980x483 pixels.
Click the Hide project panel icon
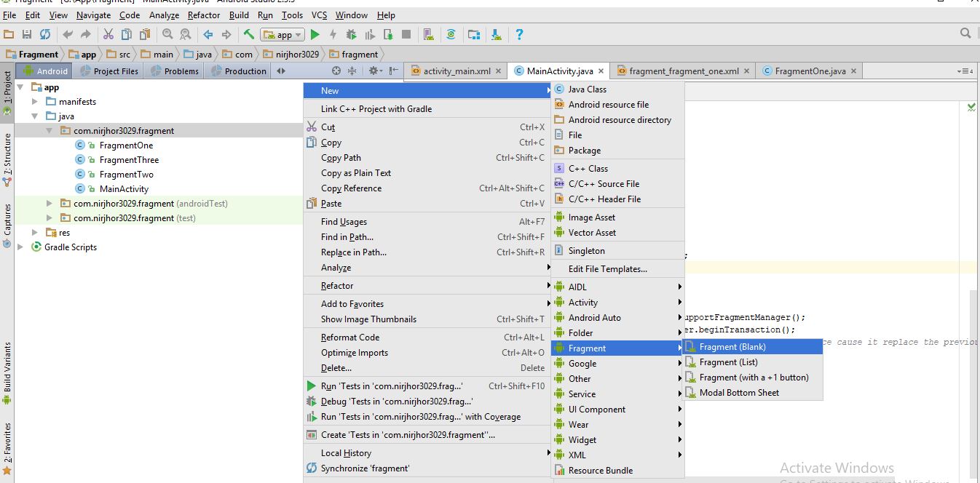pyautogui.click(x=394, y=71)
